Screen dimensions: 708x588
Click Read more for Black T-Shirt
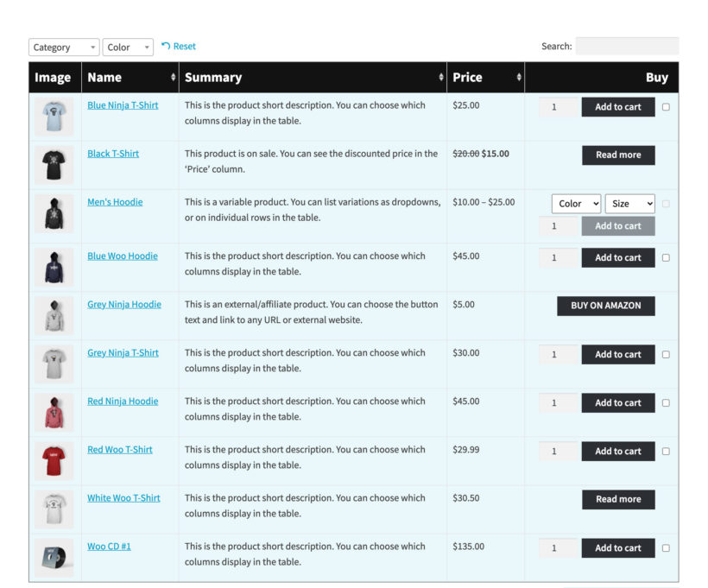coord(618,155)
